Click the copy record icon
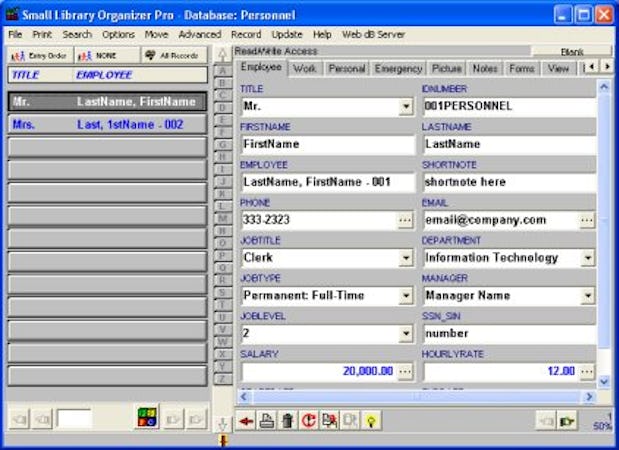 click(329, 421)
